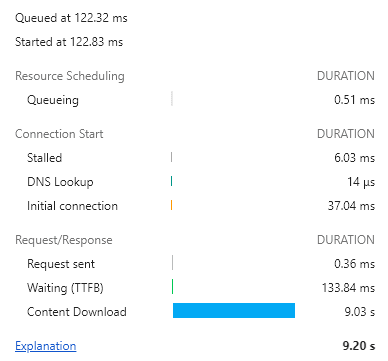Click the orange Initial connection marker

pyautogui.click(x=171, y=205)
